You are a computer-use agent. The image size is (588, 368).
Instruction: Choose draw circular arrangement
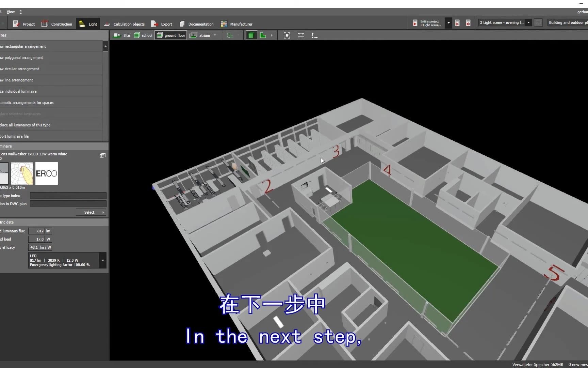(x=51, y=69)
